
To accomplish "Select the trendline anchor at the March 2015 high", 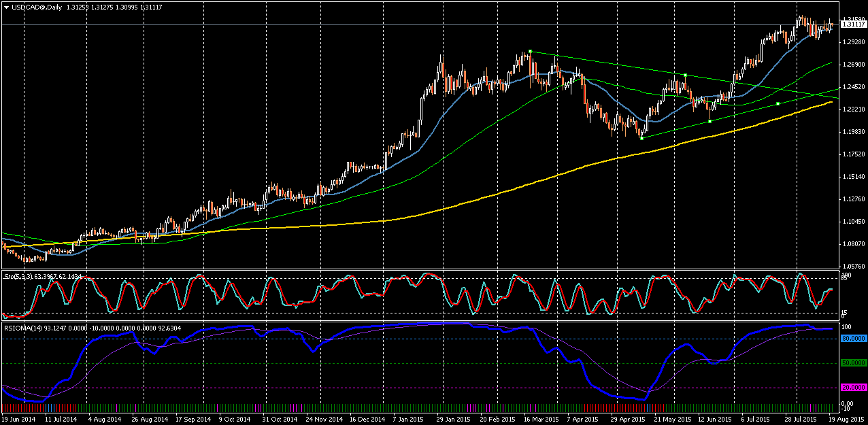I will pos(530,52).
